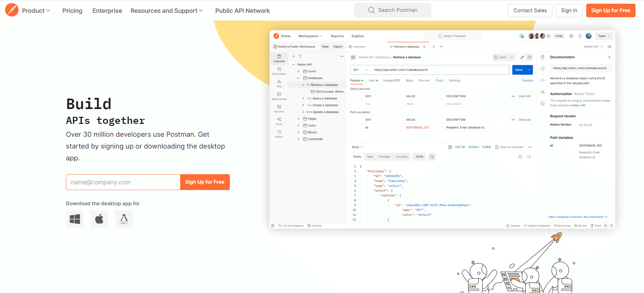This screenshot has height=293, width=644.
Task: Open the GET method dropdown
Action: [x=361, y=70]
